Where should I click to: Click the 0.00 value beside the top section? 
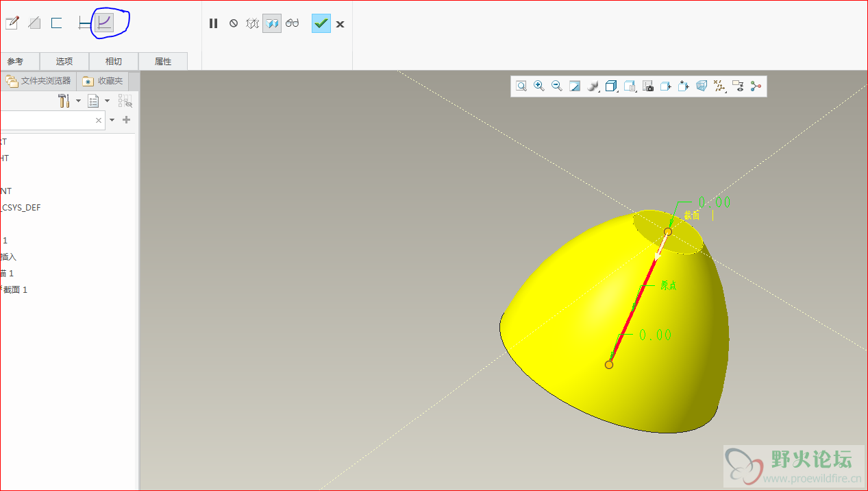(715, 202)
